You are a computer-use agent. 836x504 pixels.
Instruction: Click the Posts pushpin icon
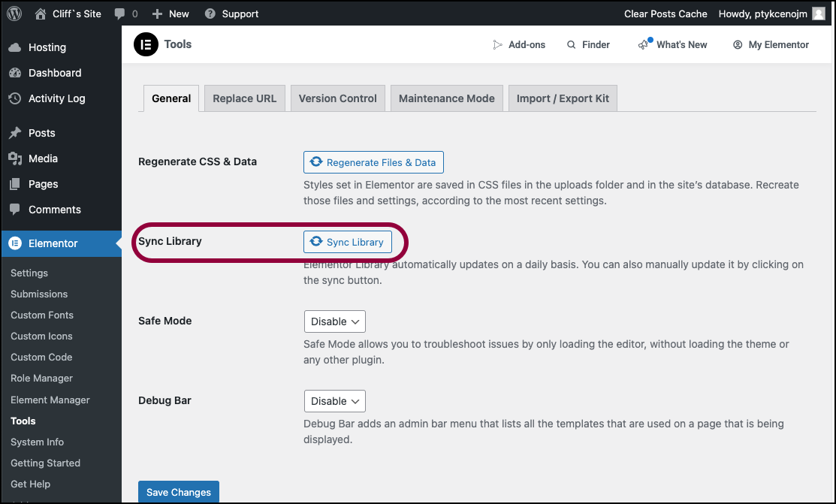pos(15,133)
